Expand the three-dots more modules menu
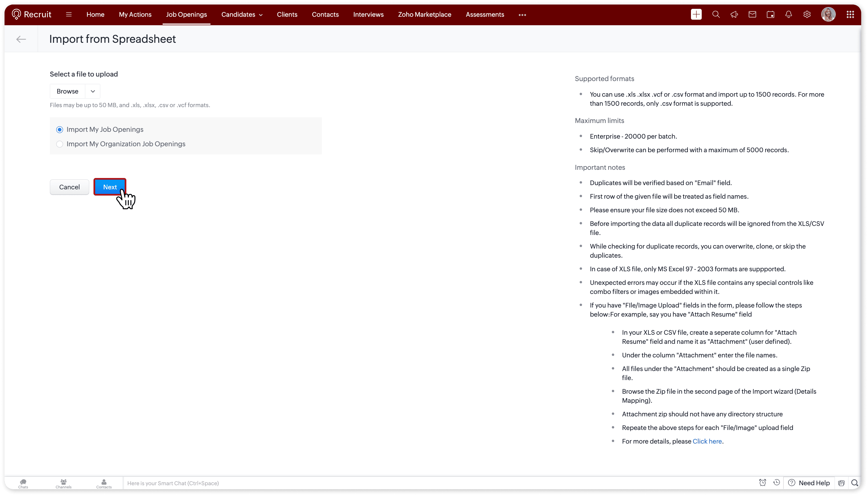This screenshot has width=868, height=496. [x=522, y=15]
